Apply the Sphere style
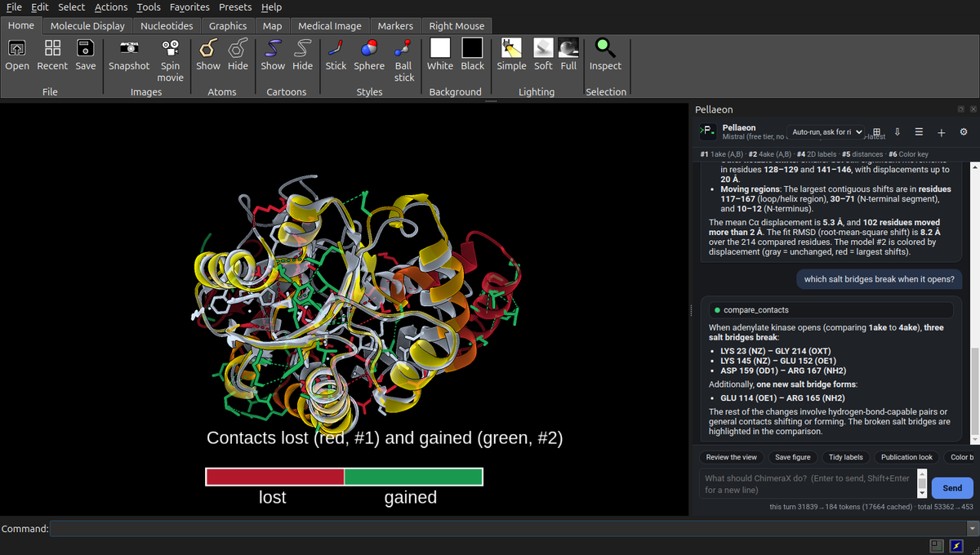Image resolution: width=980 pixels, height=555 pixels. 369,48
